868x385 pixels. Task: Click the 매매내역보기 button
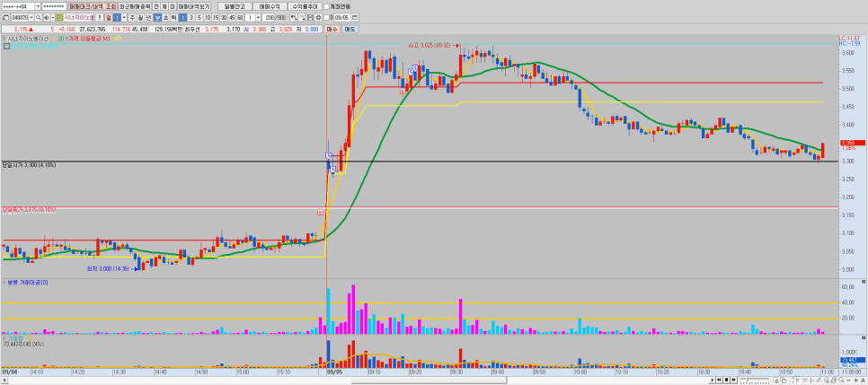(194, 6)
